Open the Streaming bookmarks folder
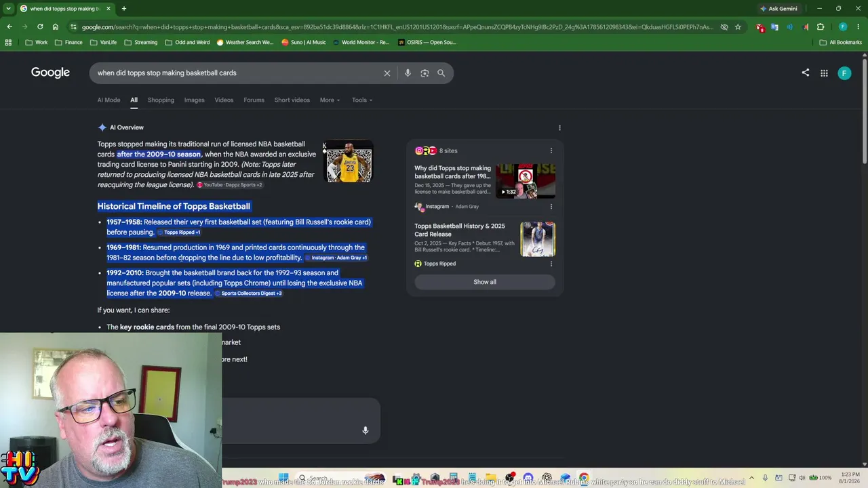868x488 pixels. click(140, 42)
